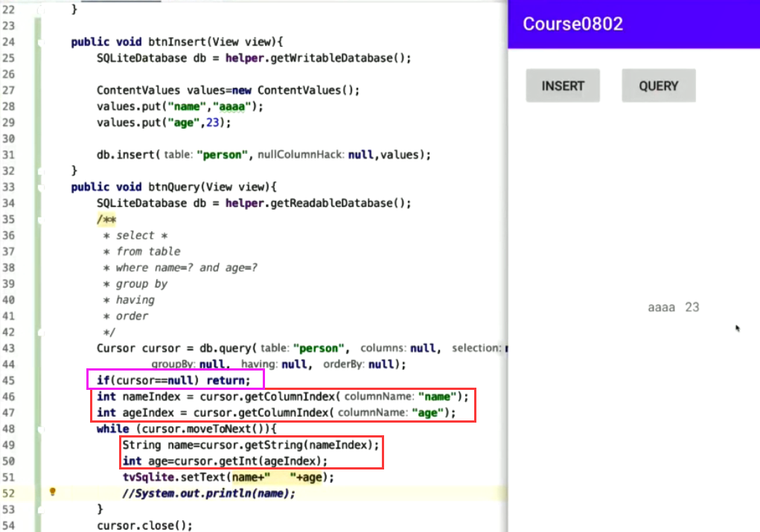Click line number 45 in the gutter
This screenshot has width=760, height=532.
8,380
